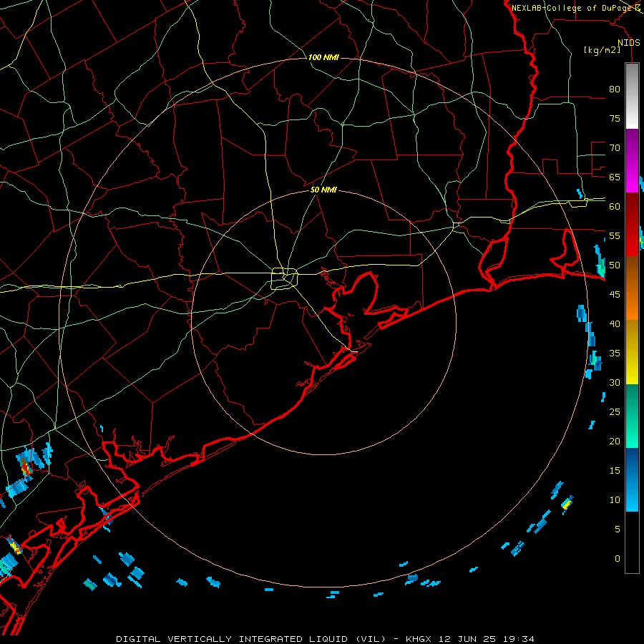
Task: Select the orange-brown segment of color scale
Action: [632, 288]
